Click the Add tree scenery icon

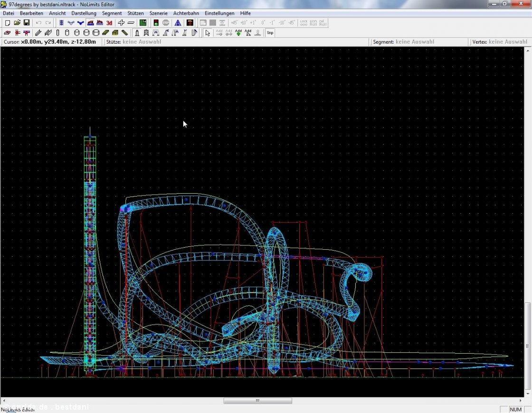point(238,33)
